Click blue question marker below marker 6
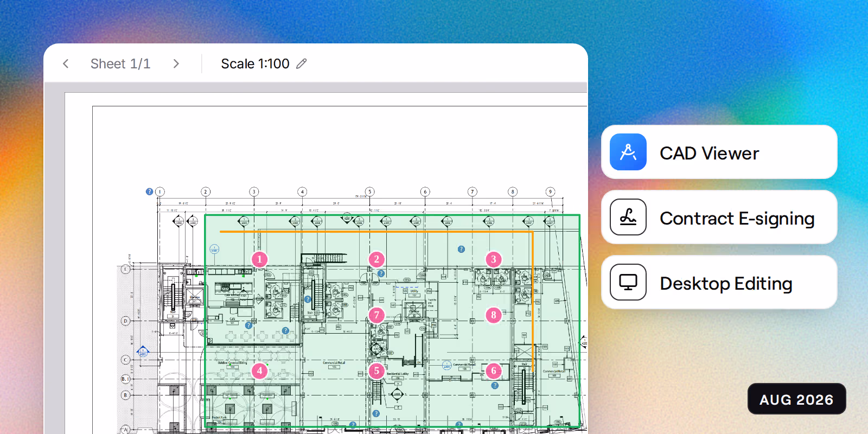This screenshot has width=868, height=434. point(495,386)
